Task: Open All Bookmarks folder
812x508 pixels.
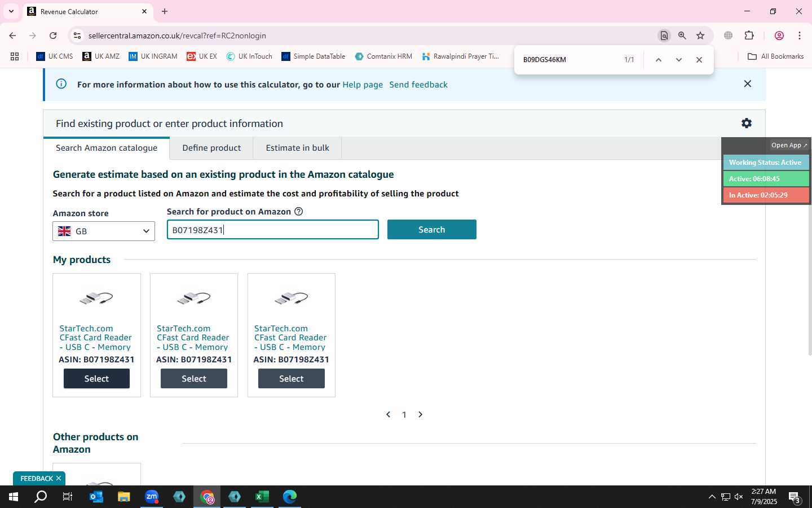Action: pos(775,56)
